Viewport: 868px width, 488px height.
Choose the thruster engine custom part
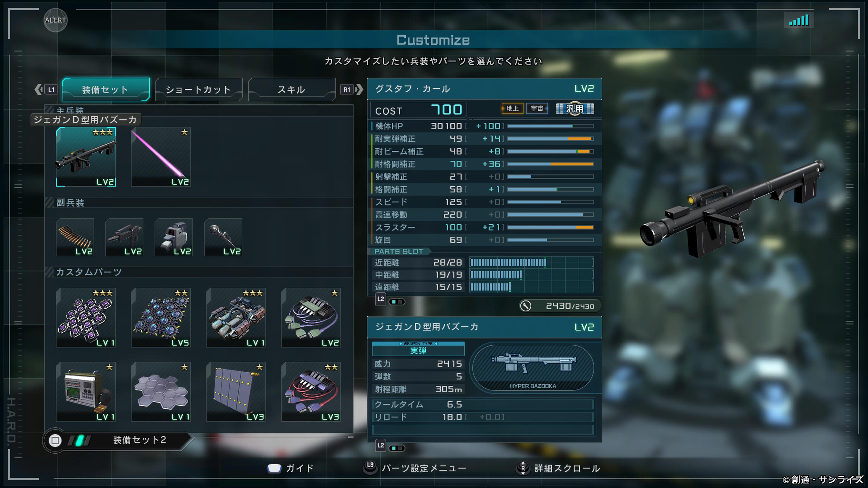click(x=236, y=317)
